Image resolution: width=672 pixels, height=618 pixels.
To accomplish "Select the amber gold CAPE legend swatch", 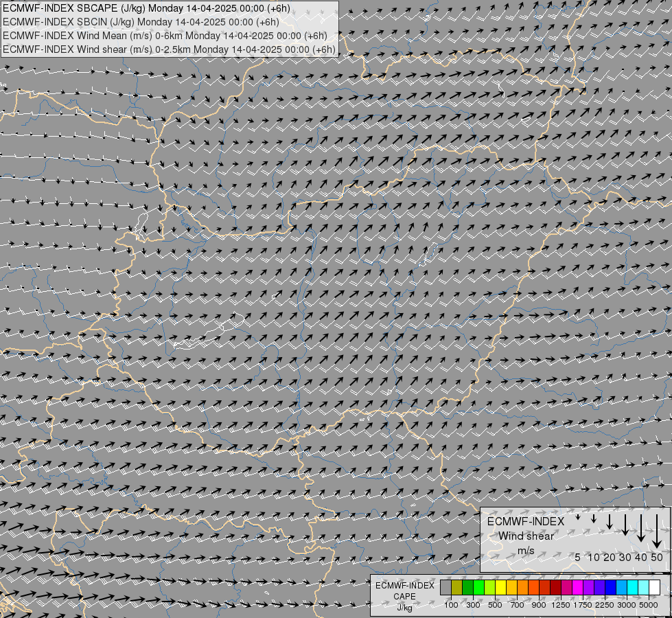I will click(x=511, y=587).
